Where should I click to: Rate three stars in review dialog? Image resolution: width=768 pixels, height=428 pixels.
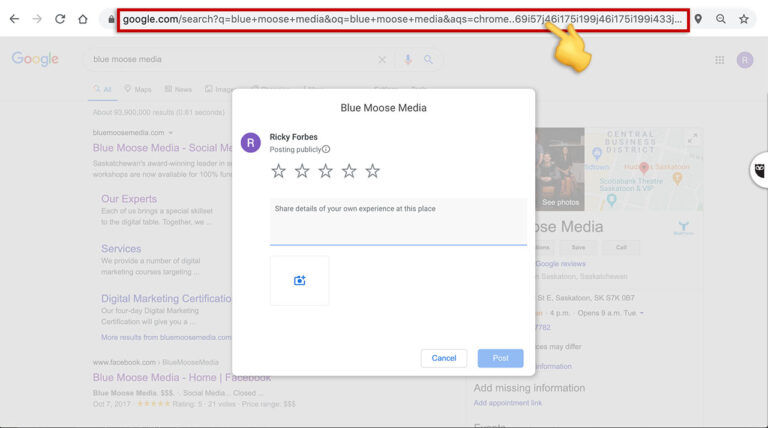point(326,171)
